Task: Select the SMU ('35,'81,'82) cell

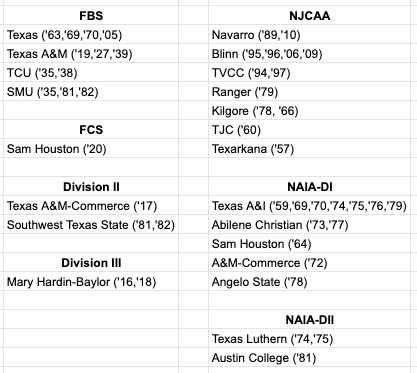Action: point(91,91)
